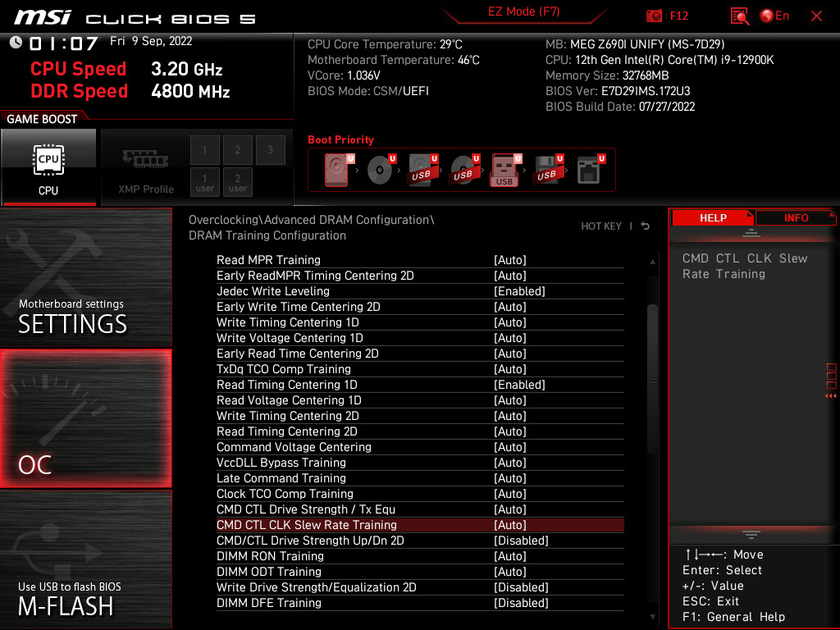Click the red side panel arrows
Viewport: 840px width, 630px height.
coord(830,396)
